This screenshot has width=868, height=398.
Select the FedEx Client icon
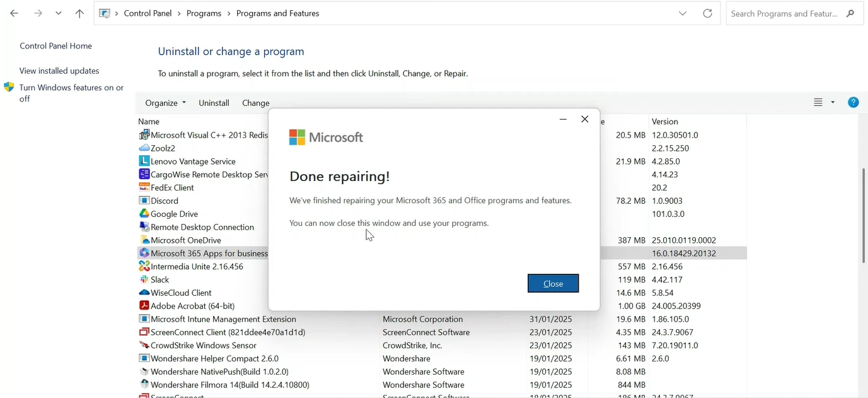[x=144, y=187]
